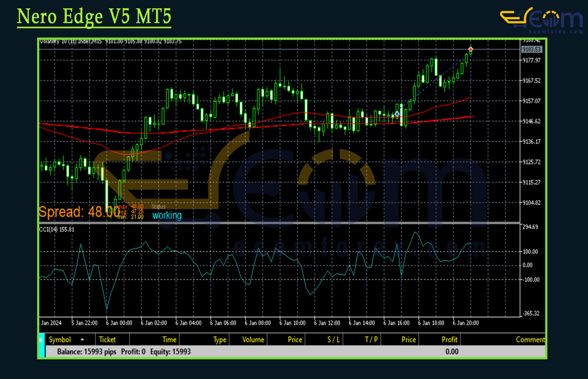Click the Volatility 10 (1s) Index chart title
Image resolution: width=588 pixels, height=379 pixels.
(x=71, y=41)
